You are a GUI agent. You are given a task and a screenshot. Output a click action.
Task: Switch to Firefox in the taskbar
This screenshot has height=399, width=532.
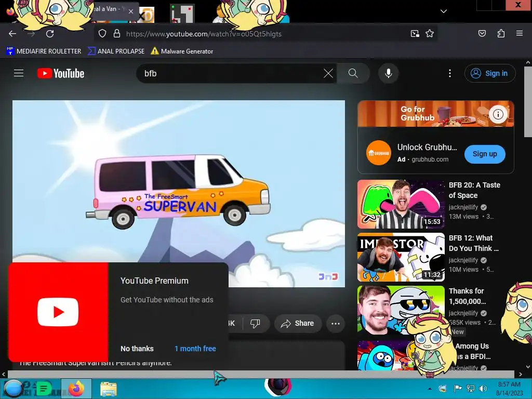click(x=76, y=389)
